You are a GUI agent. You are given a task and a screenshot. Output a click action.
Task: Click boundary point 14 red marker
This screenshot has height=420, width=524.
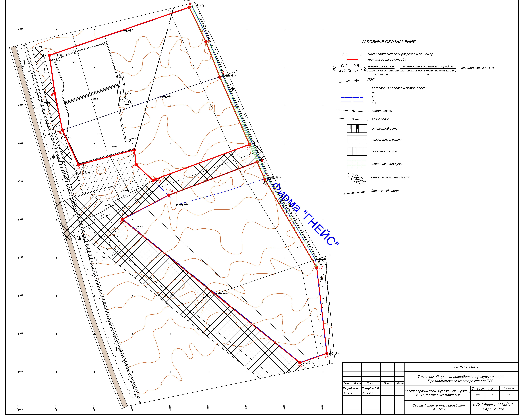pos(169,195)
